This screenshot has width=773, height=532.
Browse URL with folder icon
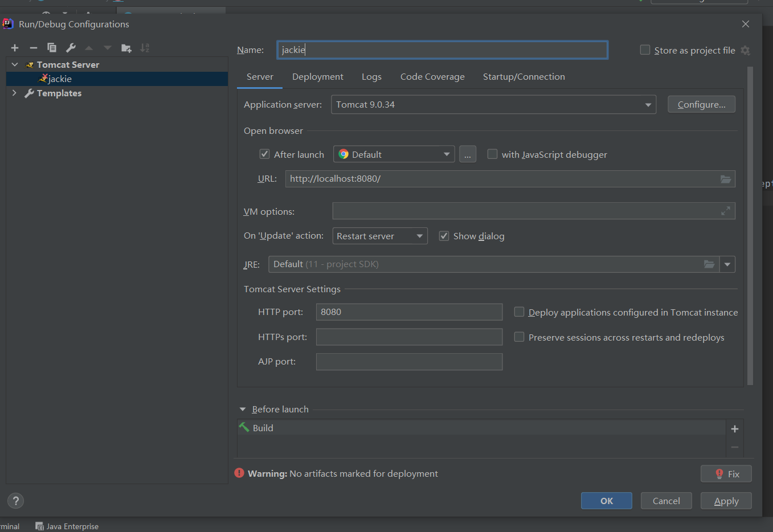(726, 179)
